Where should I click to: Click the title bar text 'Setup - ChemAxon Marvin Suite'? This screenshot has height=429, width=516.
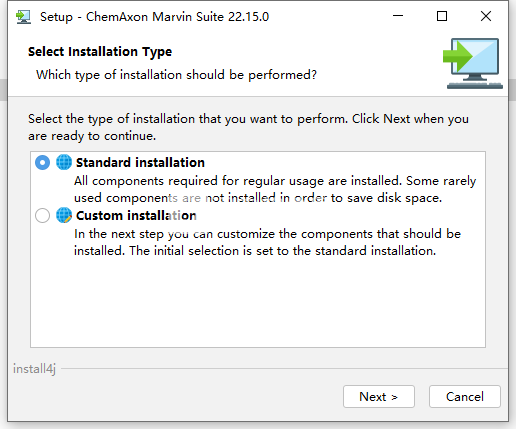click(x=154, y=17)
